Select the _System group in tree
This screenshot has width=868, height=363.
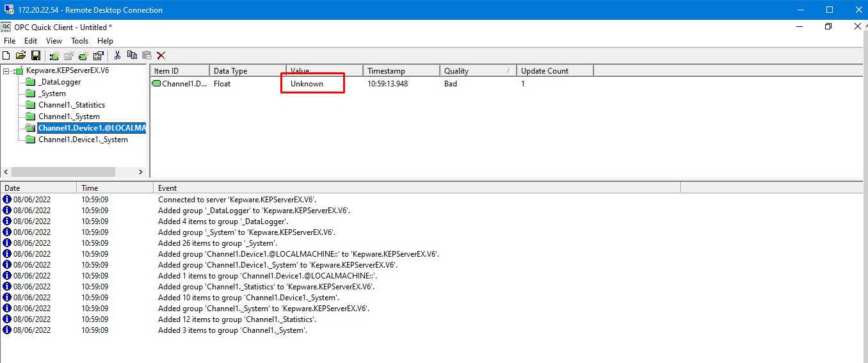[x=52, y=93]
